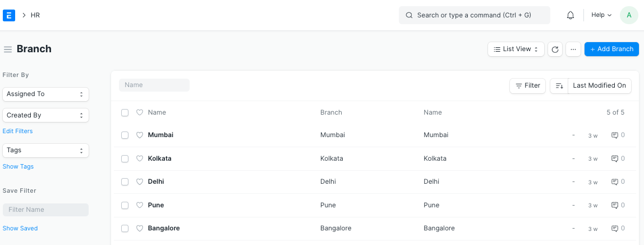Viewport: 644px width, 245px height.
Task: Open the three-dots more options menu
Action: click(573, 49)
